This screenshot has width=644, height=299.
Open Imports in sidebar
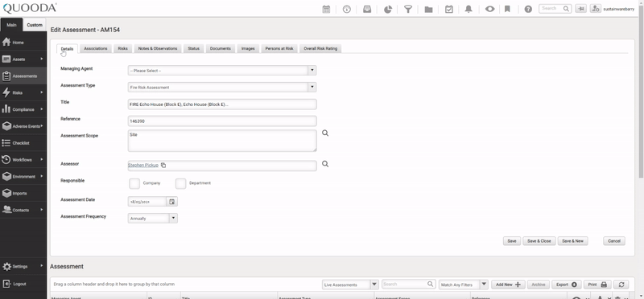coord(23,193)
